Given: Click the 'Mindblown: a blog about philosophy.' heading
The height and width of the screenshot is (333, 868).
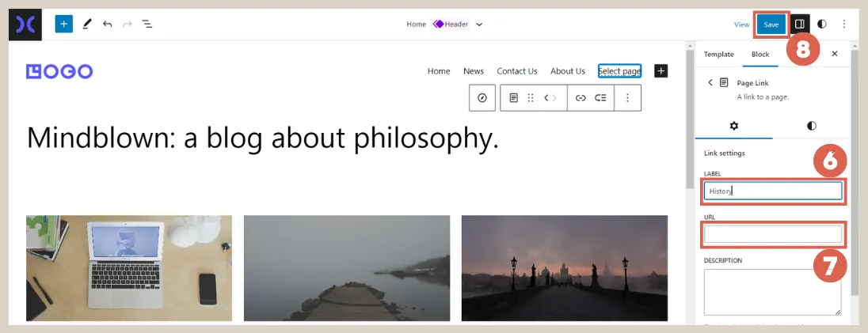Looking at the screenshot, I should click(x=263, y=138).
